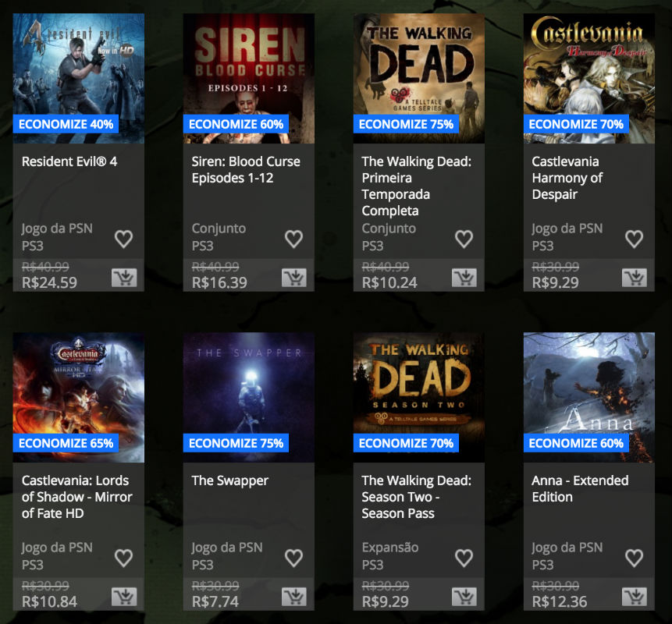Add The Swapper to cart
The image size is (672, 624).
point(294,597)
